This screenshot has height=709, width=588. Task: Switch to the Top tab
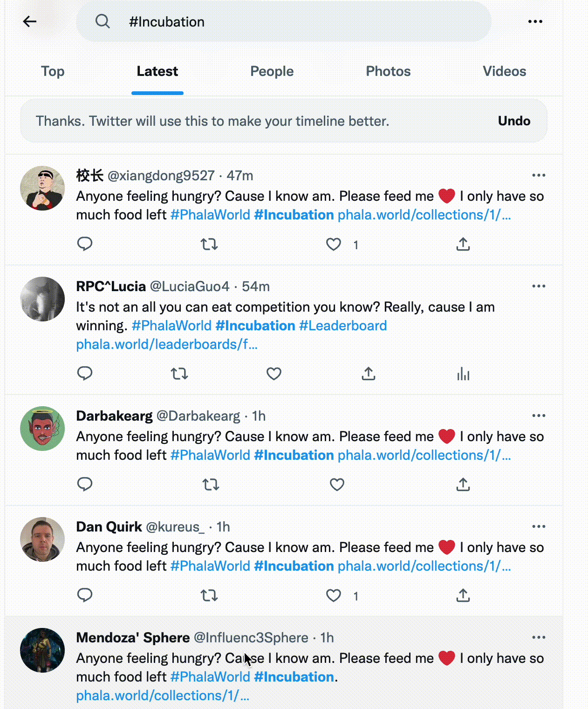(x=53, y=71)
